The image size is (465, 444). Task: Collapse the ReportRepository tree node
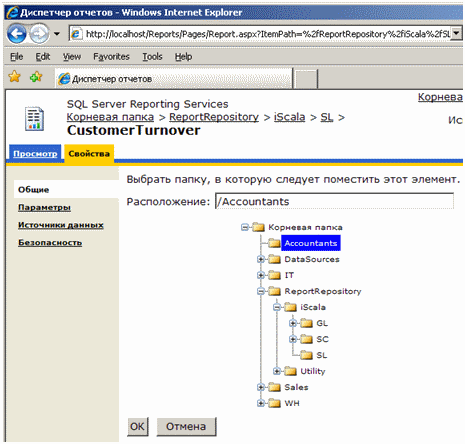[261, 291]
